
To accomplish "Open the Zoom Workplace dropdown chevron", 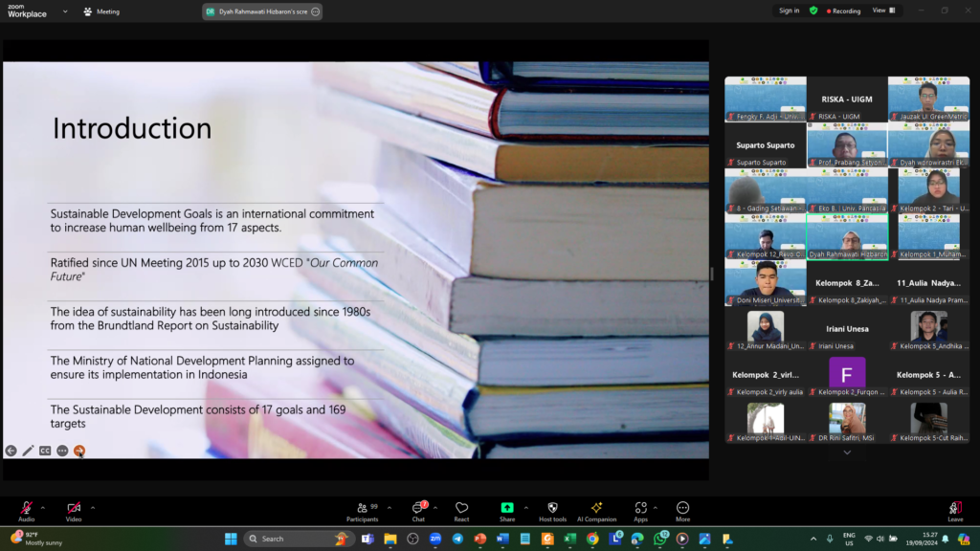I will click(65, 11).
